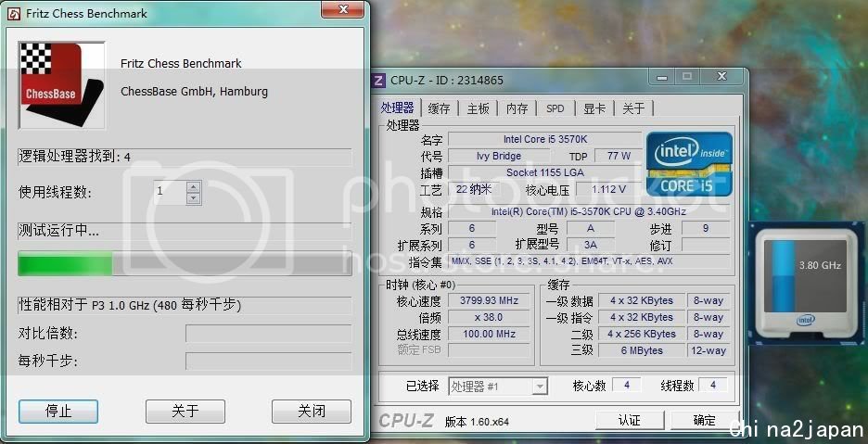
Task: Click the empty 每秒千步 result field
Action: pyautogui.click(x=269, y=362)
